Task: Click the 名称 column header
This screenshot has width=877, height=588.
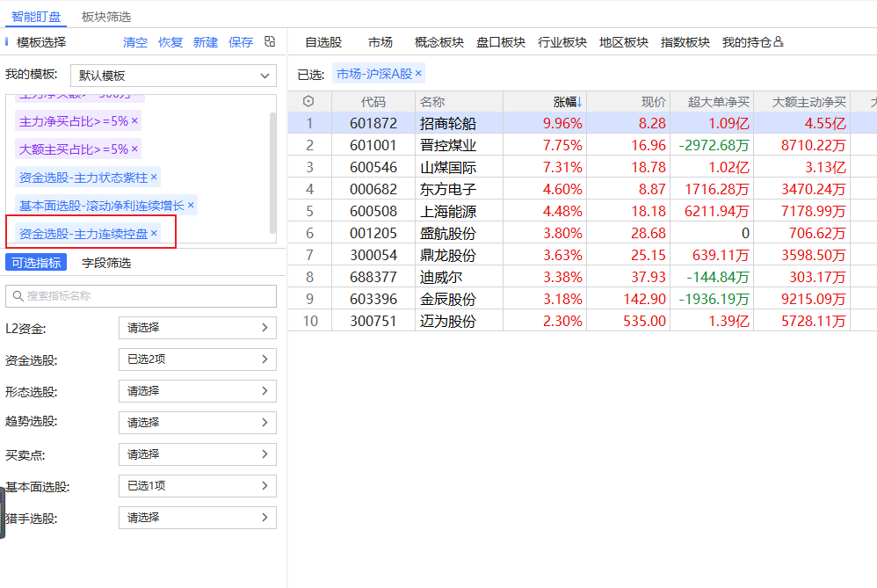Action: point(460,102)
